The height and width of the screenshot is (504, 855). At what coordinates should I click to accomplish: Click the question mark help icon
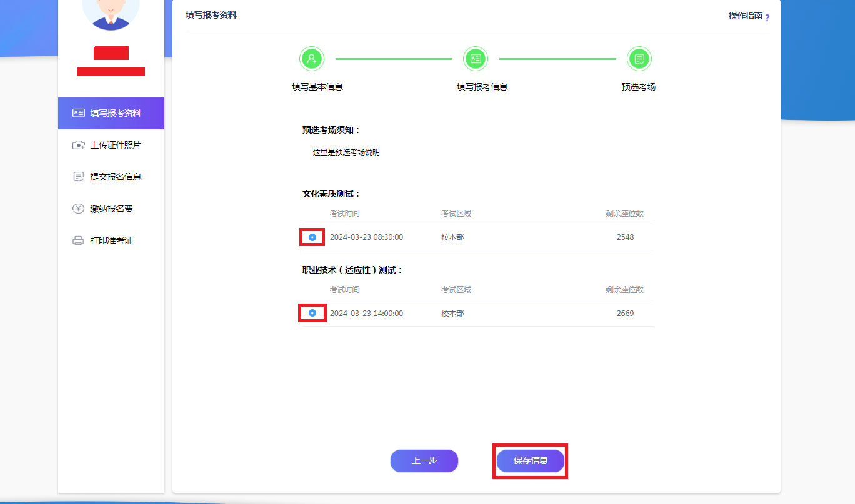click(x=767, y=17)
